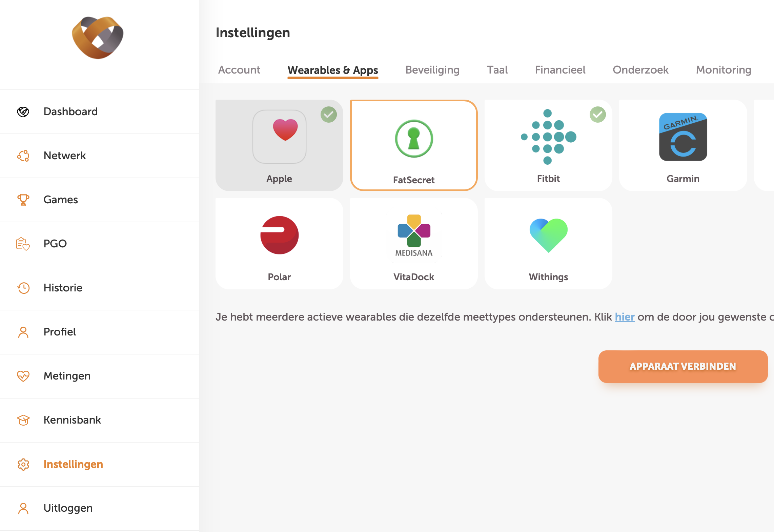Select the Withings wearable card
This screenshot has height=532, width=774.
click(548, 243)
